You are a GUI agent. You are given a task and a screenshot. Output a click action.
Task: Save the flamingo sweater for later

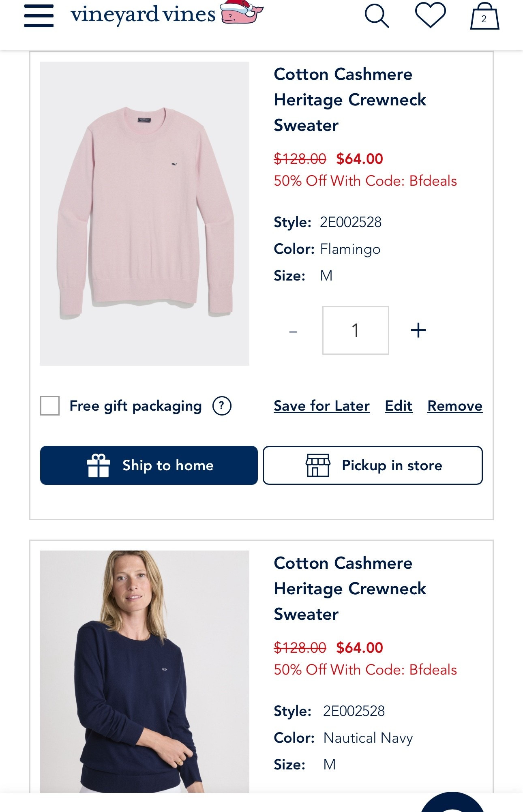point(322,406)
